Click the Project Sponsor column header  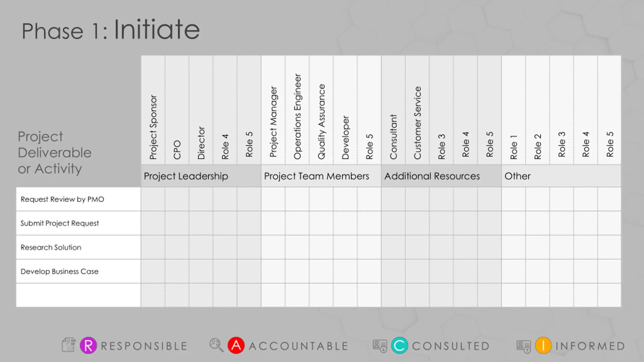click(153, 127)
